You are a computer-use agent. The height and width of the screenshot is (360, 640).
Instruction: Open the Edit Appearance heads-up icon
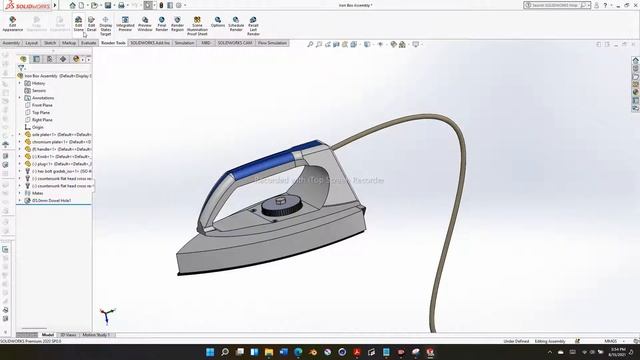tap(393, 44)
